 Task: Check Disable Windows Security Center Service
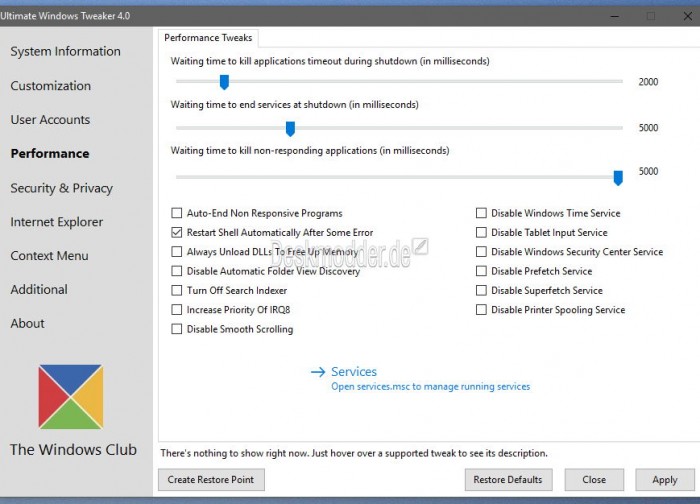pos(481,251)
